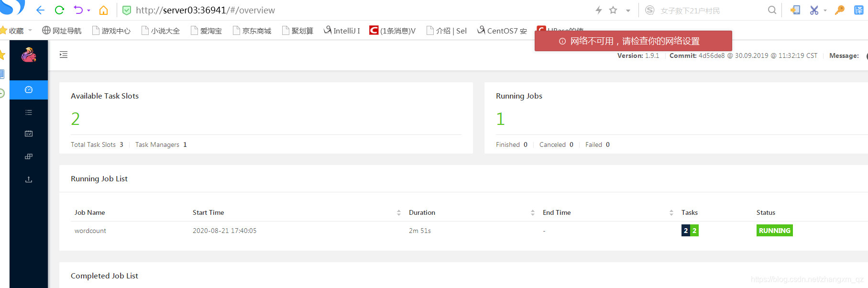Bookmark this page with the star icon
The width and height of the screenshot is (868, 288).
point(613,10)
